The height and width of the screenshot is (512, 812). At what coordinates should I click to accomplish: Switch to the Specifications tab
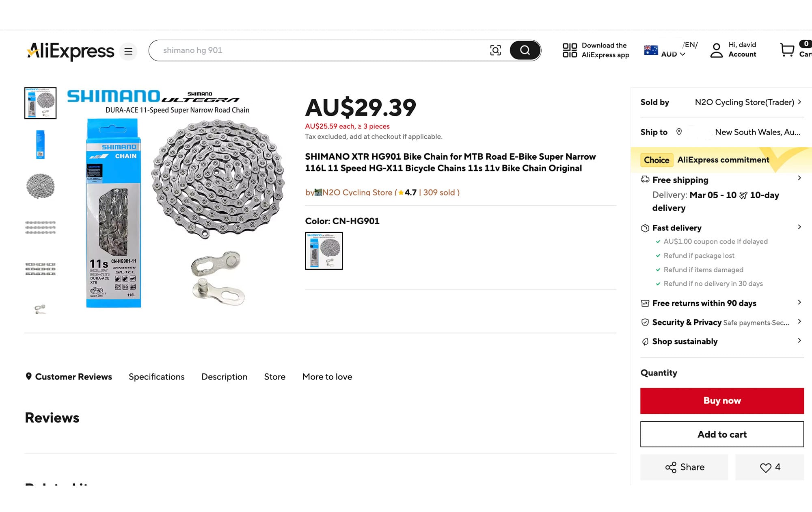156,377
